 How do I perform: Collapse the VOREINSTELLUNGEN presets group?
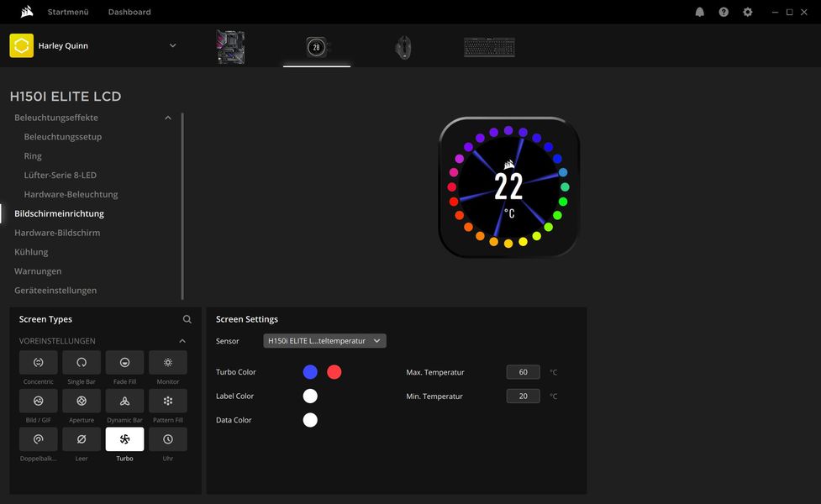(182, 341)
